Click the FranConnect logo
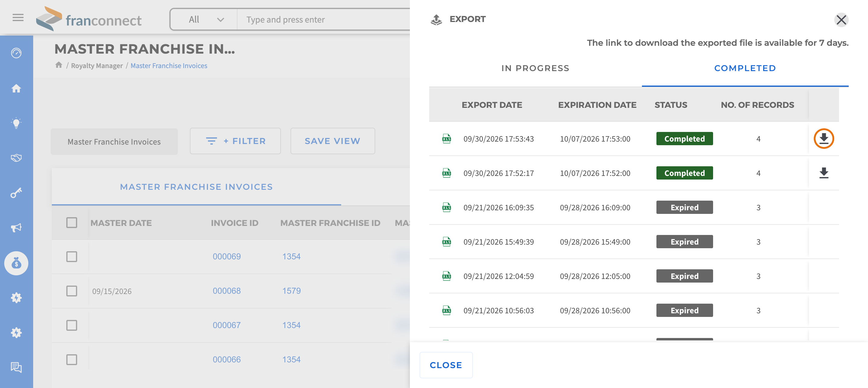The image size is (868, 388). pos(89,19)
